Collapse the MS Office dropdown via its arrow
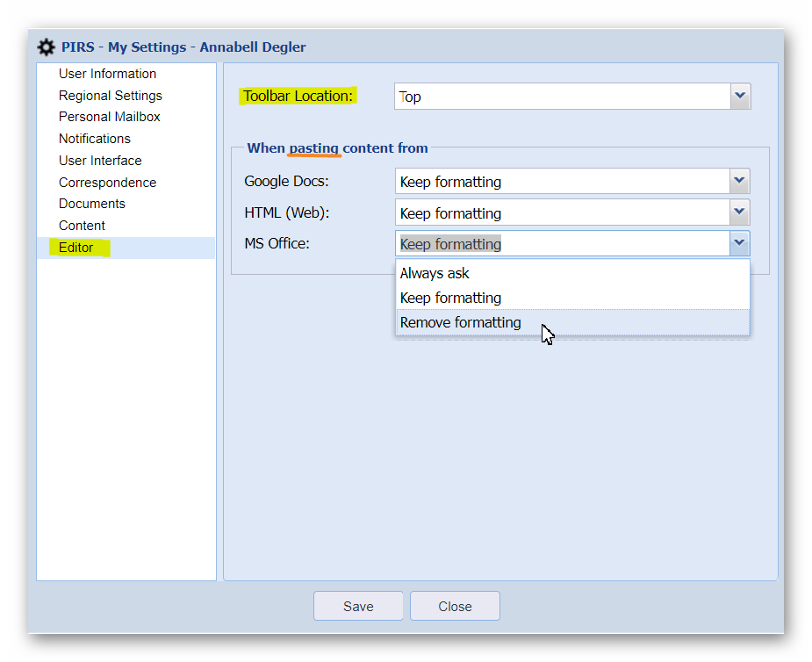Screen dimensions: 812x662 pos(740,243)
